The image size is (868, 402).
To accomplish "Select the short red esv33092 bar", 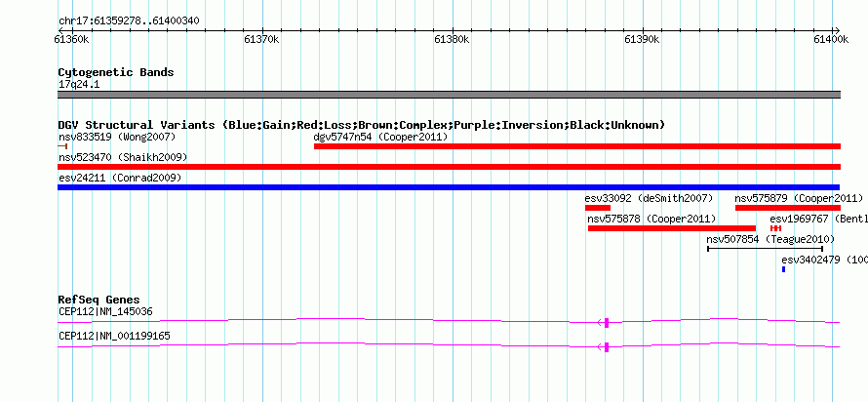I will coord(597,208).
